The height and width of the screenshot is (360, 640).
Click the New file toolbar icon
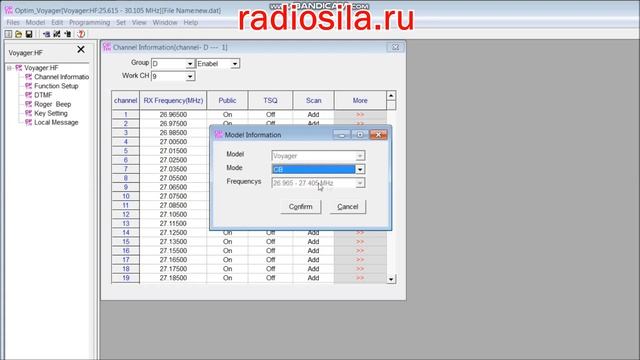click(x=8, y=34)
